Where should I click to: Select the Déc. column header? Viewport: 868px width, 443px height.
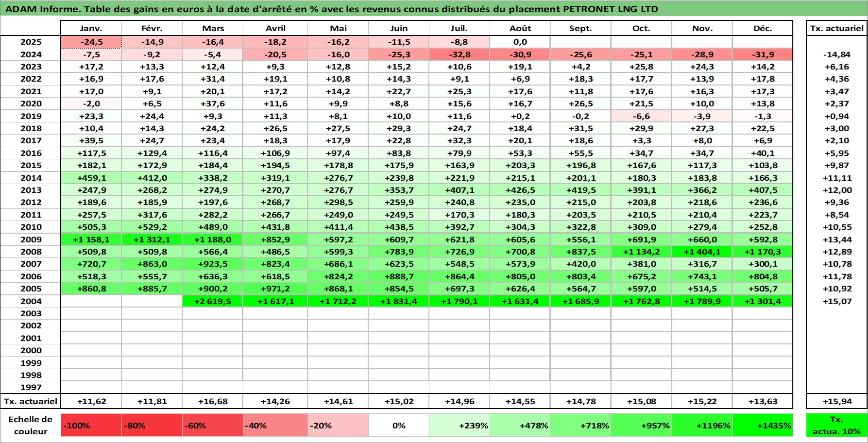[763, 28]
